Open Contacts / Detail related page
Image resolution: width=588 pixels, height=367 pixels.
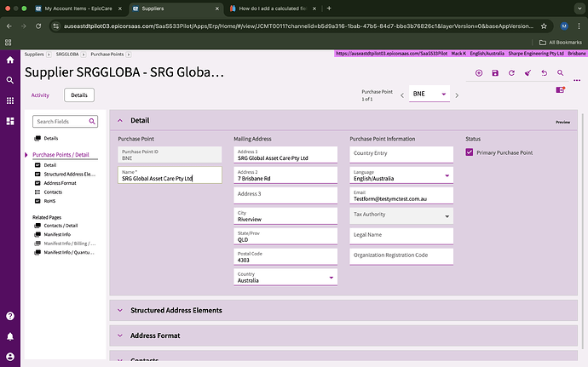[61, 226]
